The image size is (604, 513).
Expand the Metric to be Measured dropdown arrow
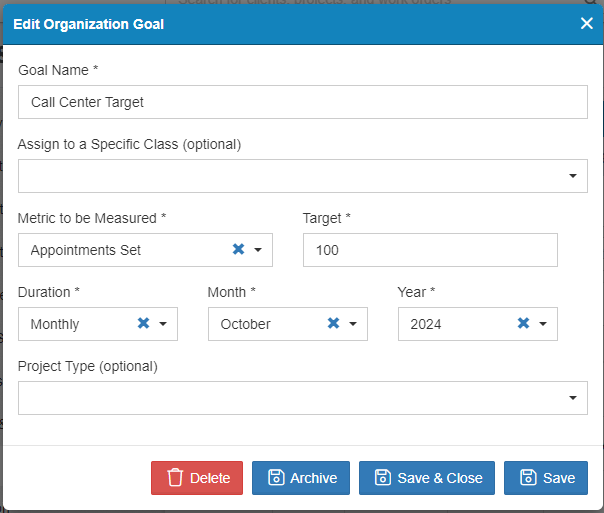point(258,250)
